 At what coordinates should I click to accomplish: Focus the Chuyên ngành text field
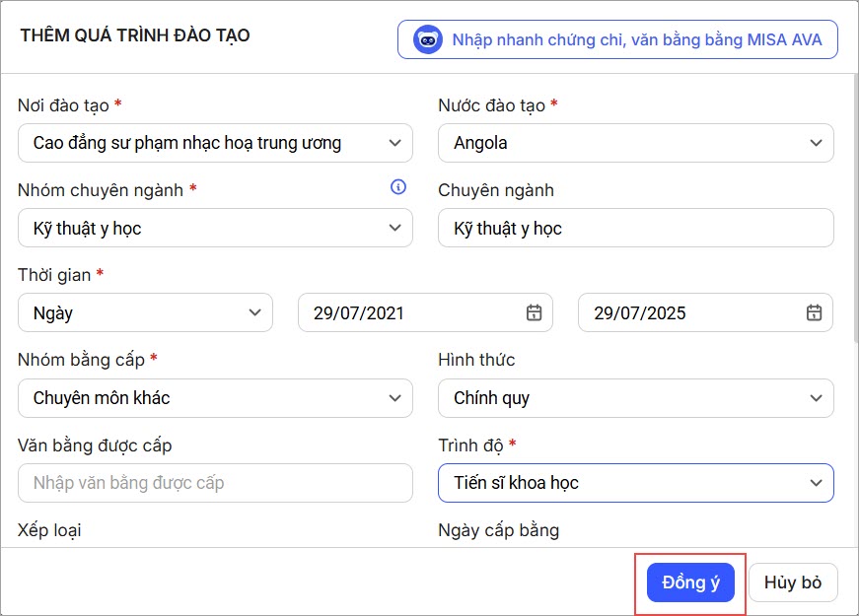(x=635, y=228)
